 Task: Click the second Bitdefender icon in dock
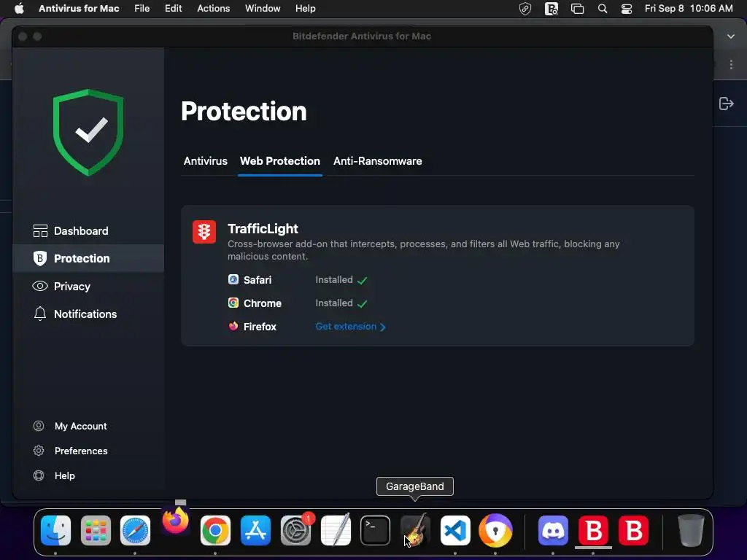coord(633,530)
